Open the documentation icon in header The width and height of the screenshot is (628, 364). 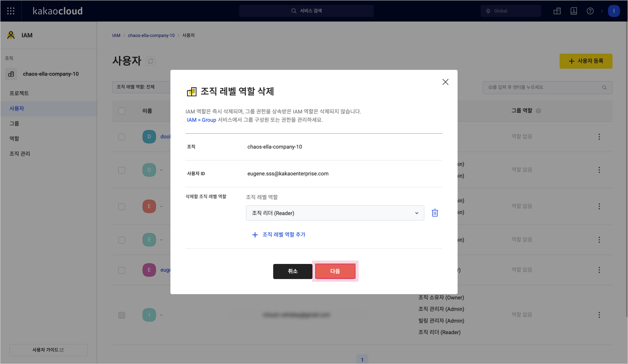574,11
